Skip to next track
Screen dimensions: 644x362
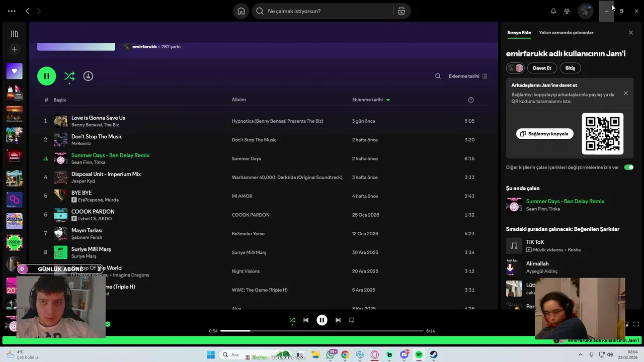[338, 320]
